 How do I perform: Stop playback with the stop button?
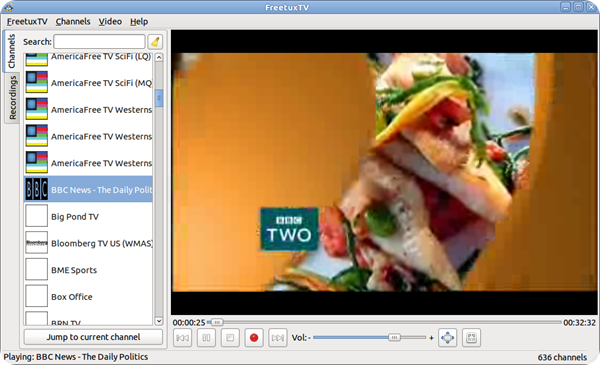point(230,338)
